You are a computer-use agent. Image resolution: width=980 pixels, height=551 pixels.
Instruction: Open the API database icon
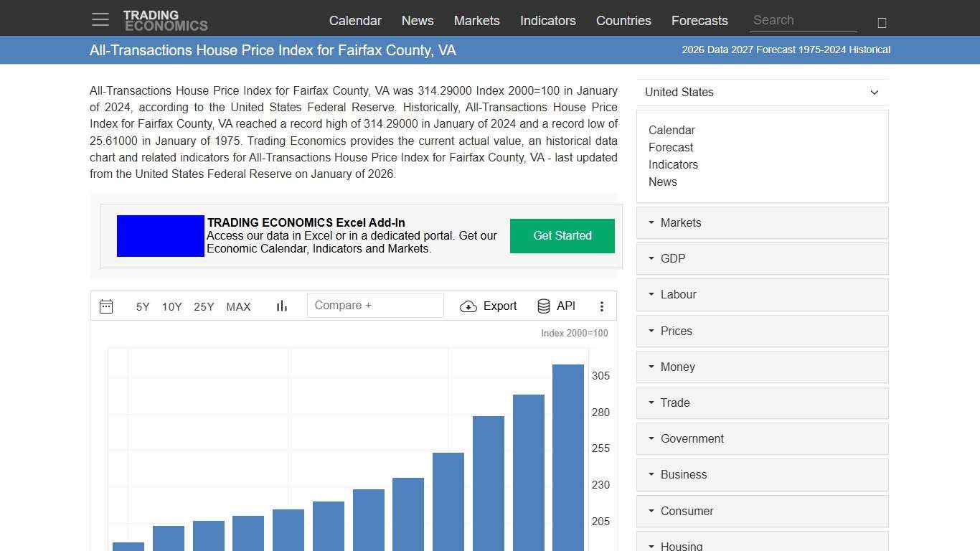pyautogui.click(x=544, y=306)
